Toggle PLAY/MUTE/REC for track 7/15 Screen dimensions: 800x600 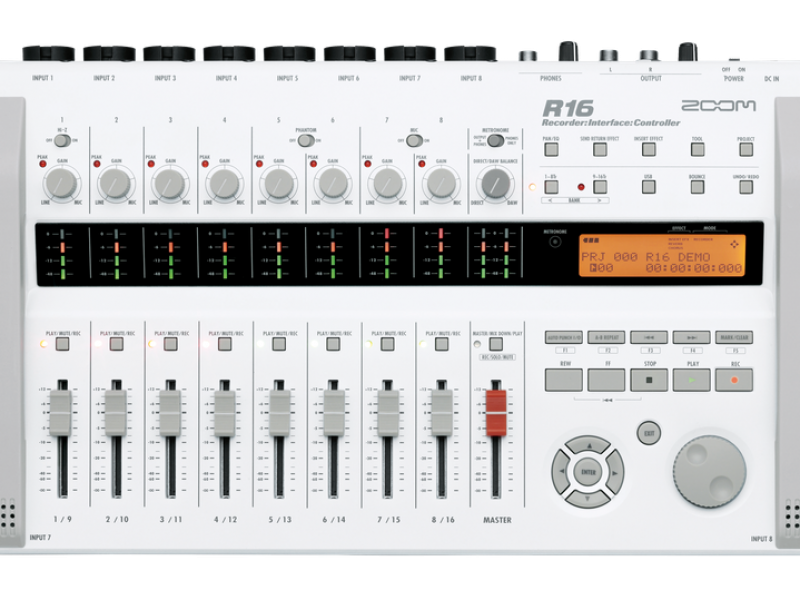point(387,344)
